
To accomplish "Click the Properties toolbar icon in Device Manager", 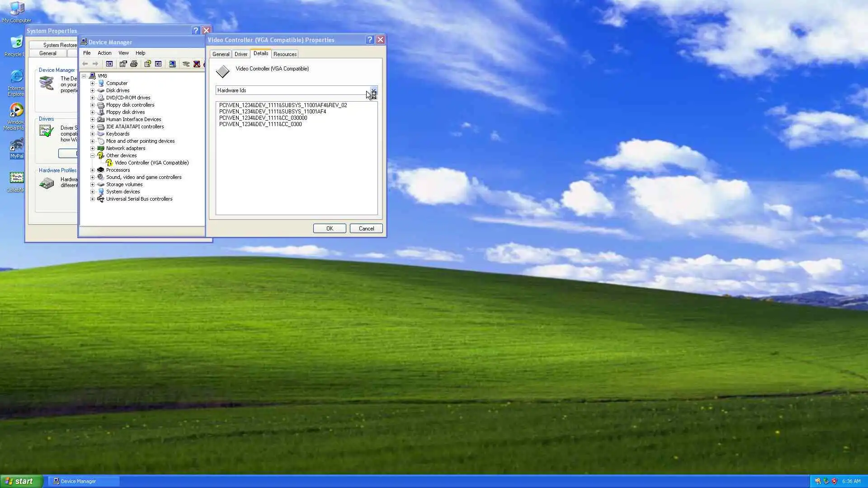I will point(123,64).
